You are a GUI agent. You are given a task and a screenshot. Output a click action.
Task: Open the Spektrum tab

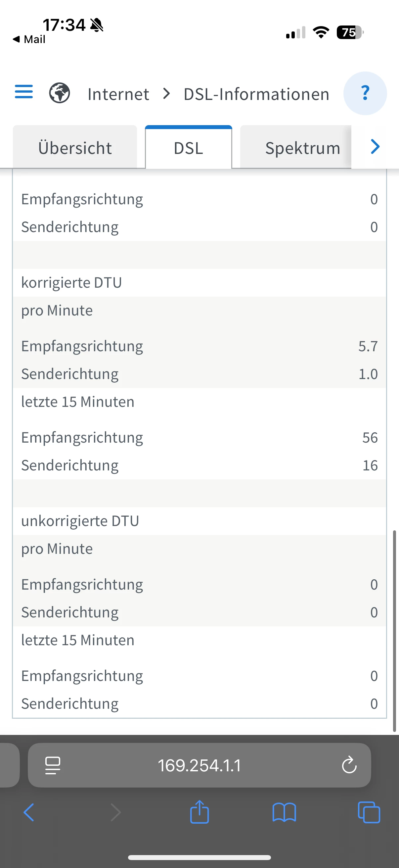click(x=302, y=148)
